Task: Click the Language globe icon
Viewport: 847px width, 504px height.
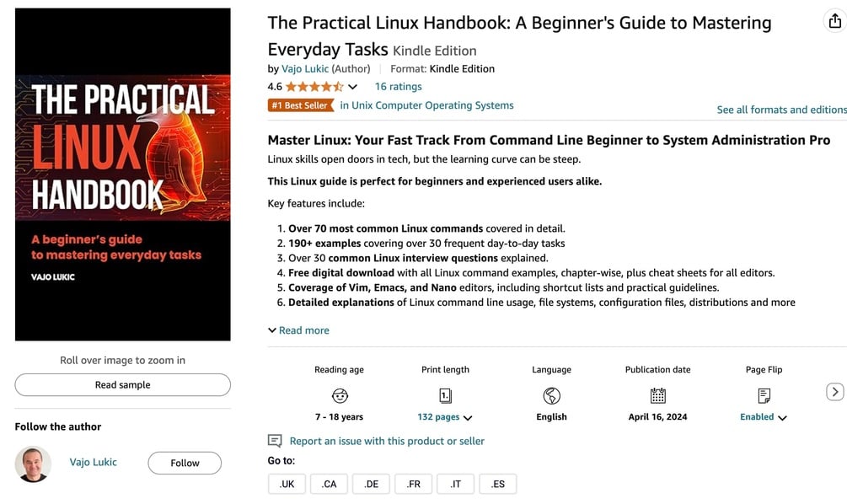Action: tap(551, 396)
